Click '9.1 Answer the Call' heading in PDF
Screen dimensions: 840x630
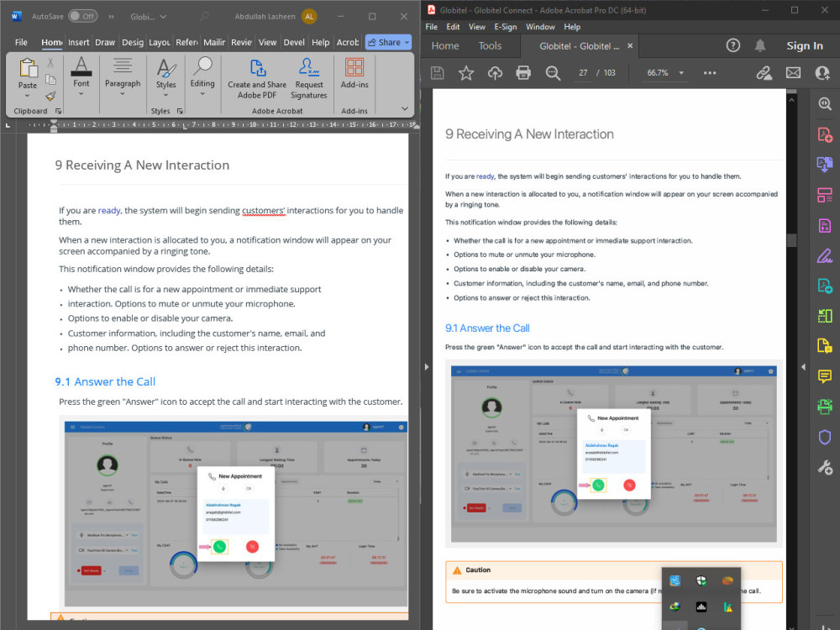[487, 328]
